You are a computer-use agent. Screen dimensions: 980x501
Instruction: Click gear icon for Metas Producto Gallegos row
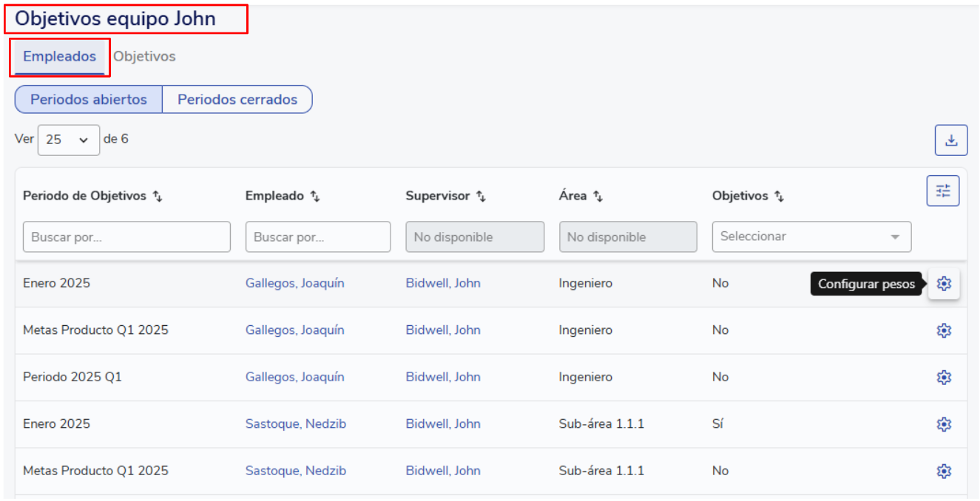(943, 331)
